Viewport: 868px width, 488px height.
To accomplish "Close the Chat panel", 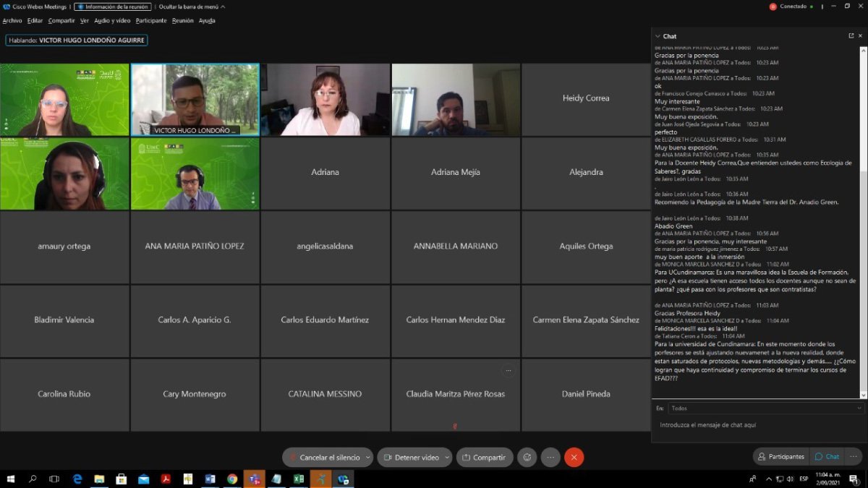I will (861, 35).
